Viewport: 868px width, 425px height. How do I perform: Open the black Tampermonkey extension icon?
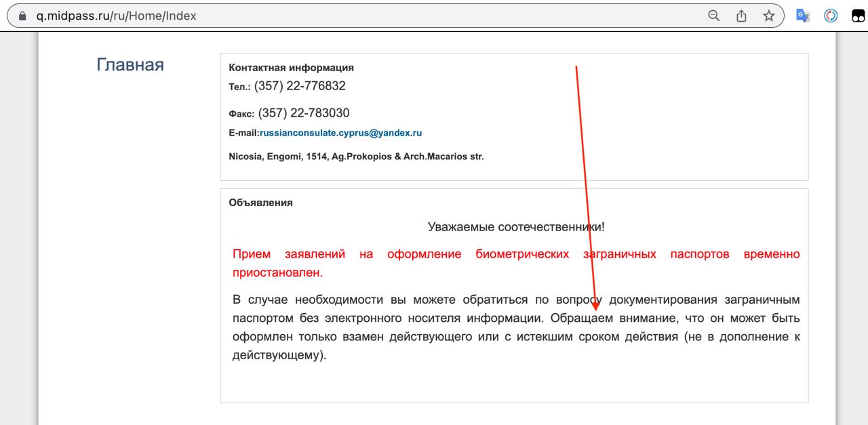858,16
